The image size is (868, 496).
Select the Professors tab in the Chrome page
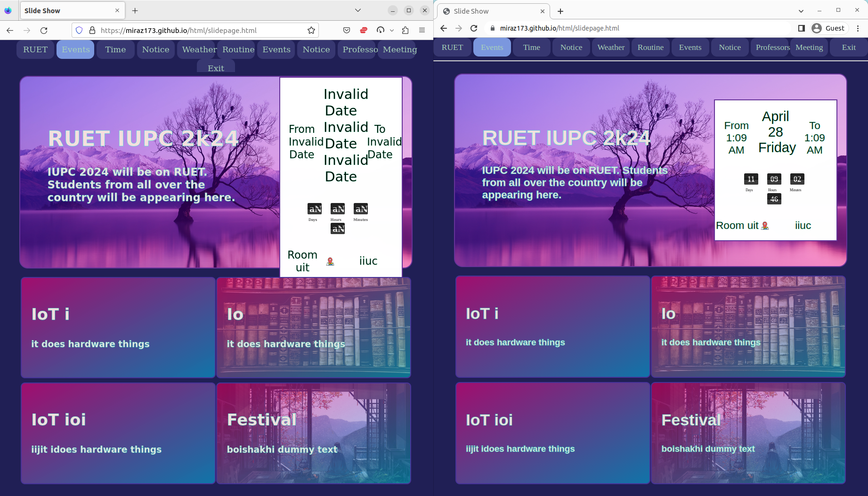point(770,47)
